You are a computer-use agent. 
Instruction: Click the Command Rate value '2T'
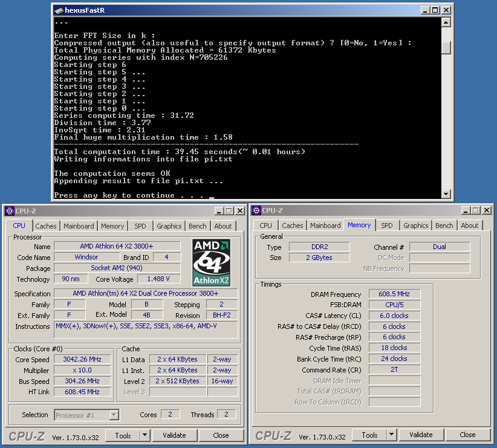(x=395, y=369)
